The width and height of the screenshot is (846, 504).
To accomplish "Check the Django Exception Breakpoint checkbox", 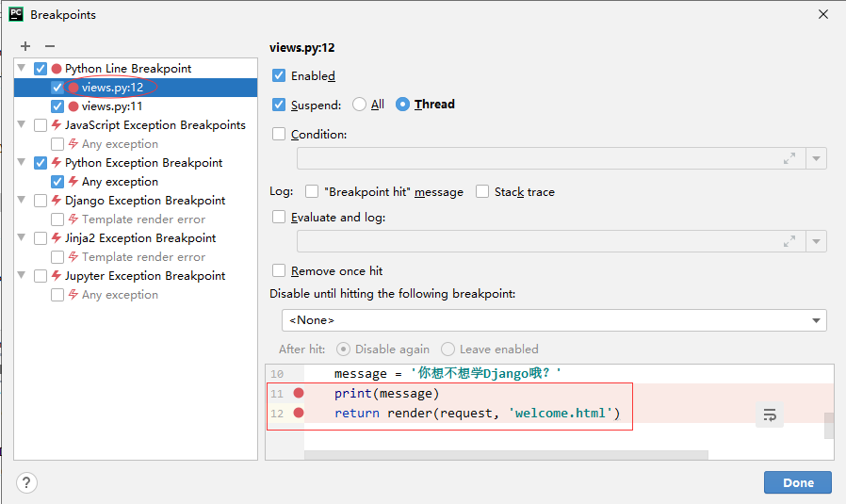I will (x=41, y=201).
